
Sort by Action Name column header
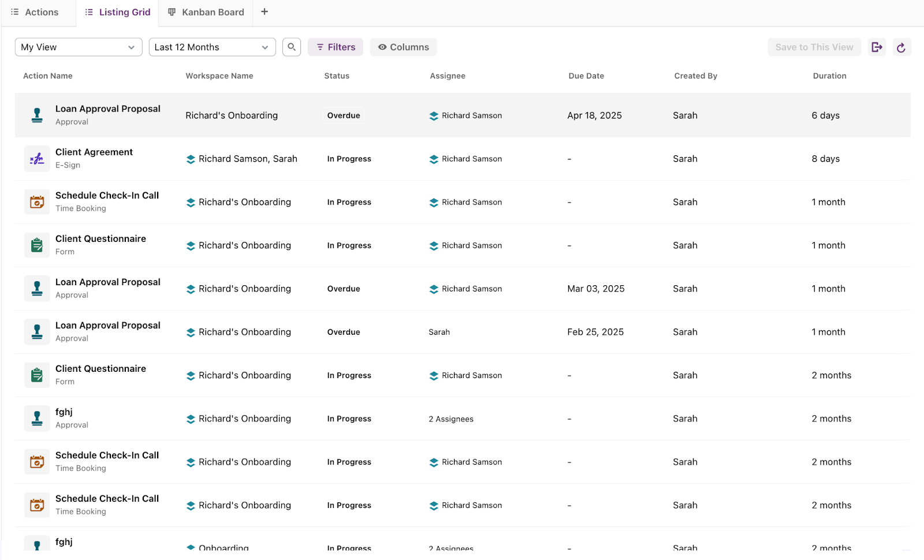pyautogui.click(x=48, y=76)
